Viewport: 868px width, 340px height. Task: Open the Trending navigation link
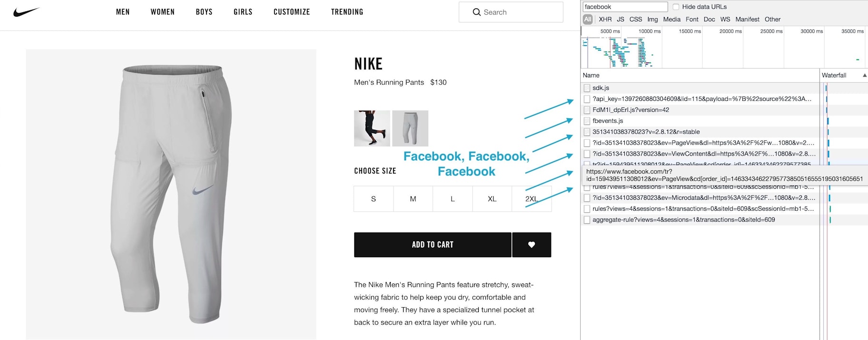[x=347, y=12]
